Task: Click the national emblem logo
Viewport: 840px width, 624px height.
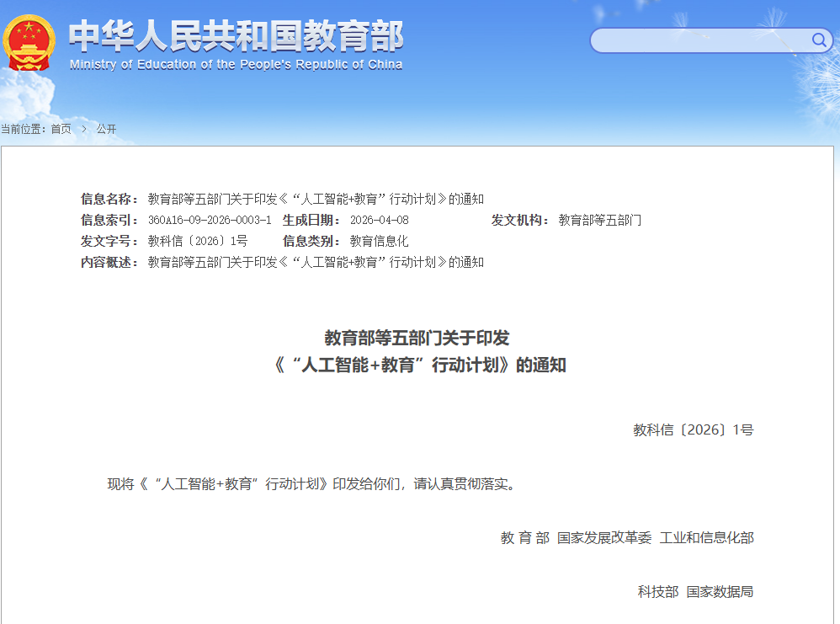Action: [x=29, y=43]
